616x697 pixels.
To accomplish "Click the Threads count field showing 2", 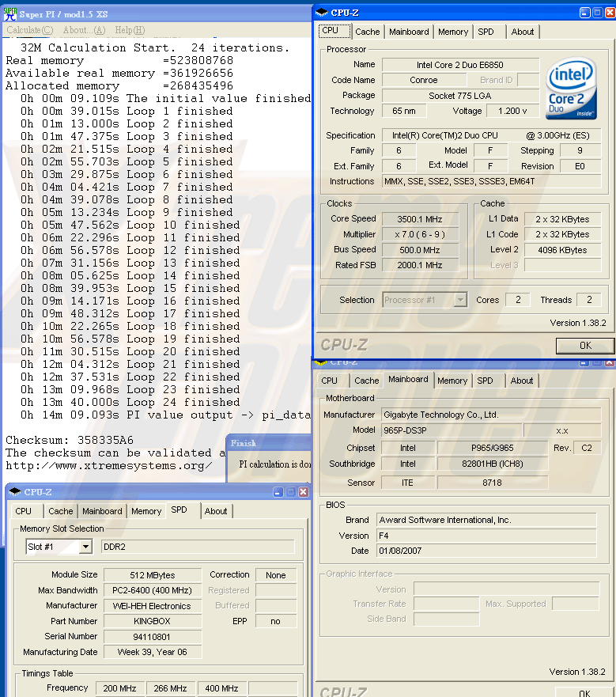I will pos(589,300).
